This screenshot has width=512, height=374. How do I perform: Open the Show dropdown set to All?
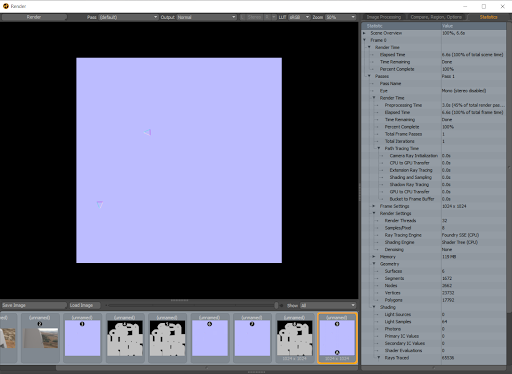328,305
